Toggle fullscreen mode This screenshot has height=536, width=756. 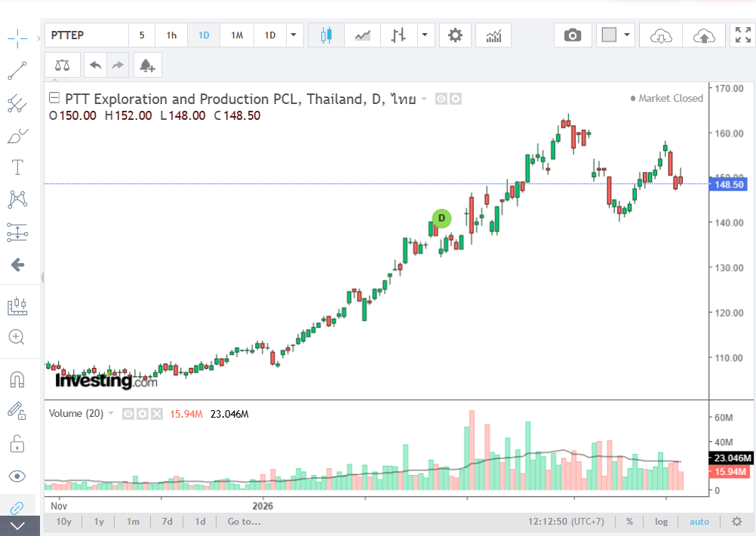[x=743, y=35]
